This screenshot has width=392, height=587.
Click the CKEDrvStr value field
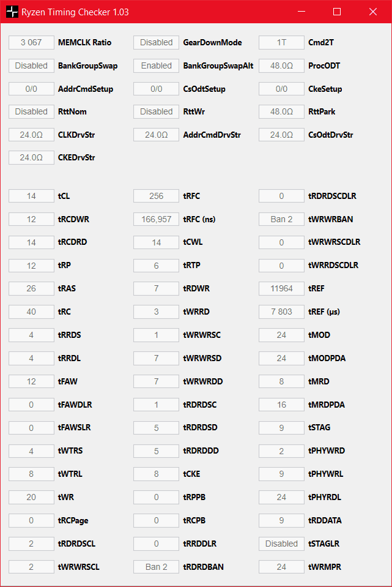click(31, 158)
